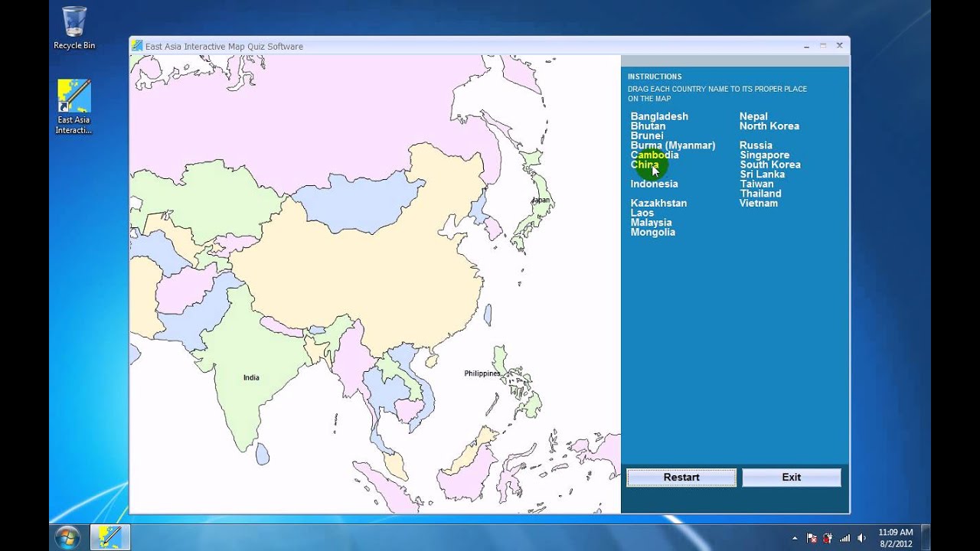Image resolution: width=980 pixels, height=551 pixels.
Task: Open the Recycle Bin desktop icon
Action: tap(74, 28)
